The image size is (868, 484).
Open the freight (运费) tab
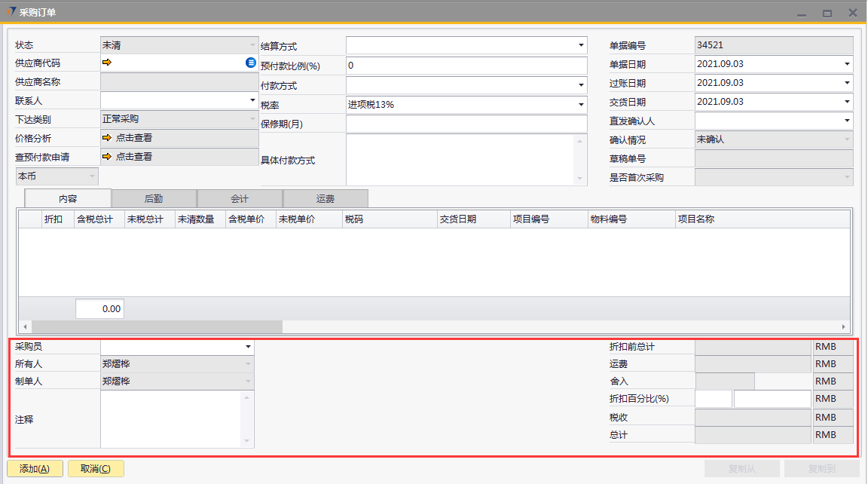coord(325,198)
